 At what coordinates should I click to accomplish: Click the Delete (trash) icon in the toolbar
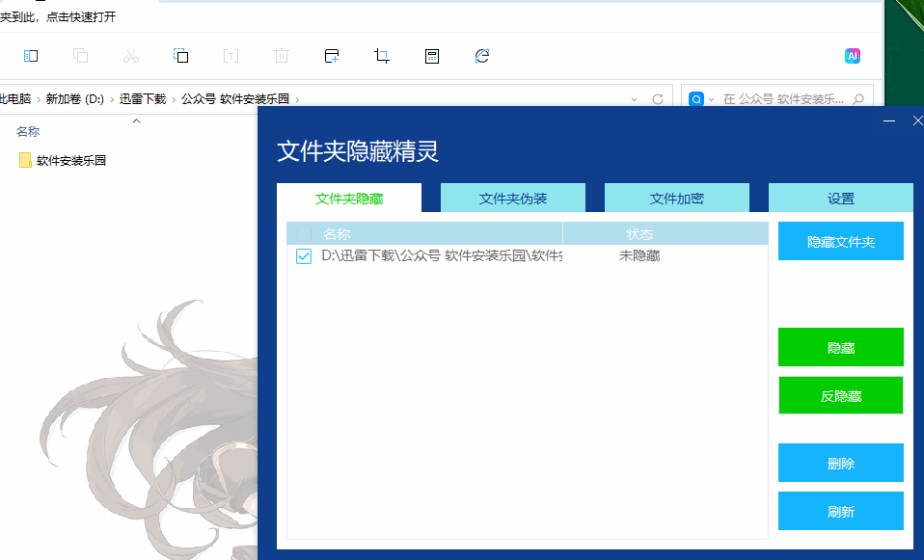coord(281,56)
